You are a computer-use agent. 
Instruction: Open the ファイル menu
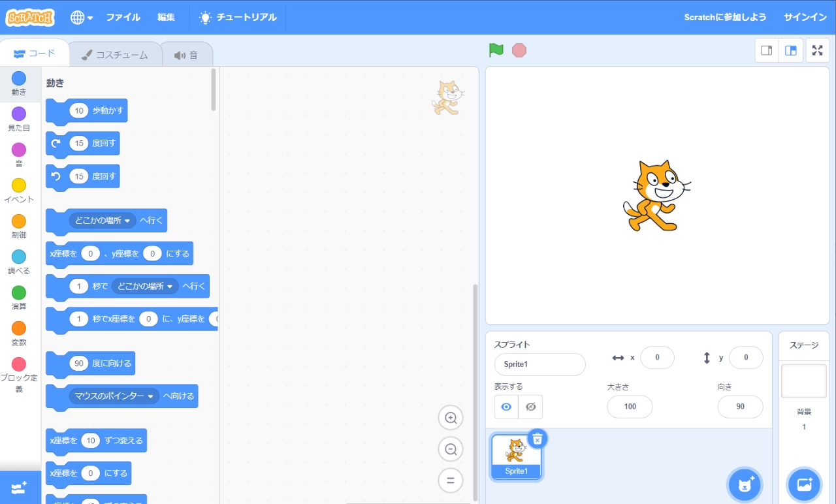click(x=123, y=18)
